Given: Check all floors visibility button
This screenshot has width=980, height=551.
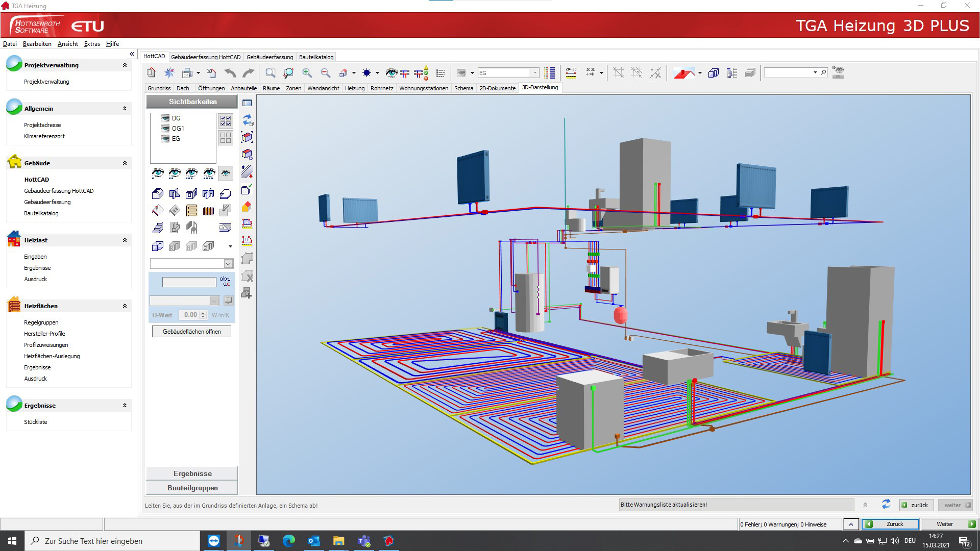Looking at the screenshot, I should click(x=225, y=120).
